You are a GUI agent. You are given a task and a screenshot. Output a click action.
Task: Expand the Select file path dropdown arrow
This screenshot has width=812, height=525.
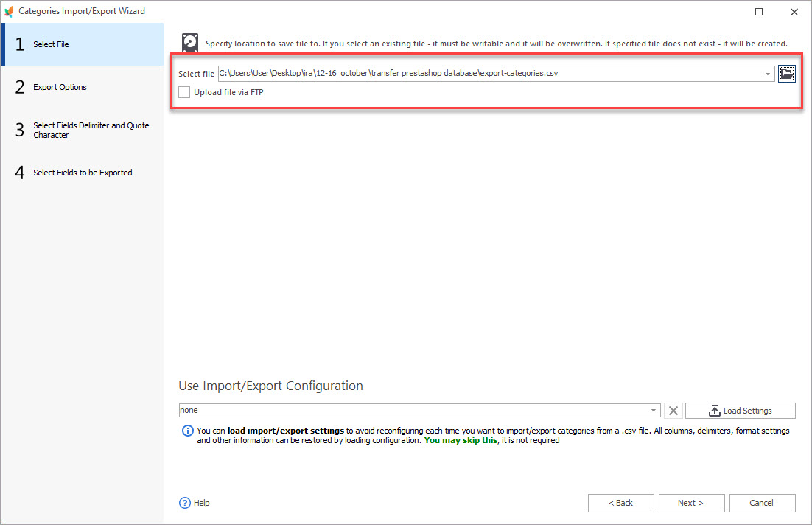[x=768, y=74]
